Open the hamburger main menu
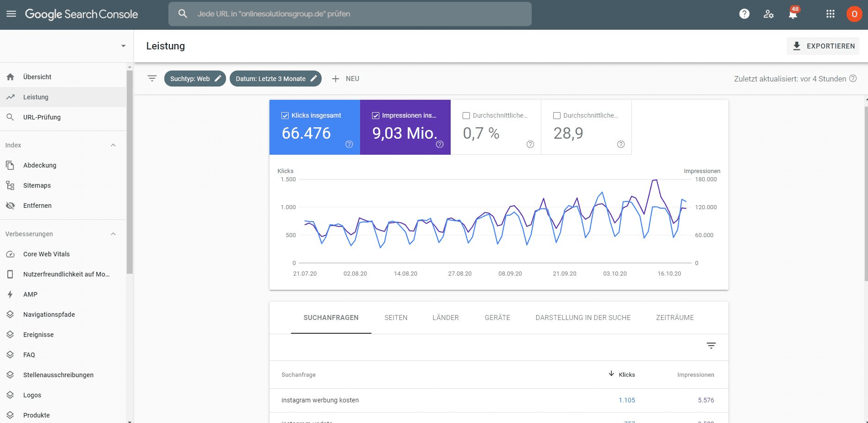This screenshot has height=423, width=868. [11, 14]
